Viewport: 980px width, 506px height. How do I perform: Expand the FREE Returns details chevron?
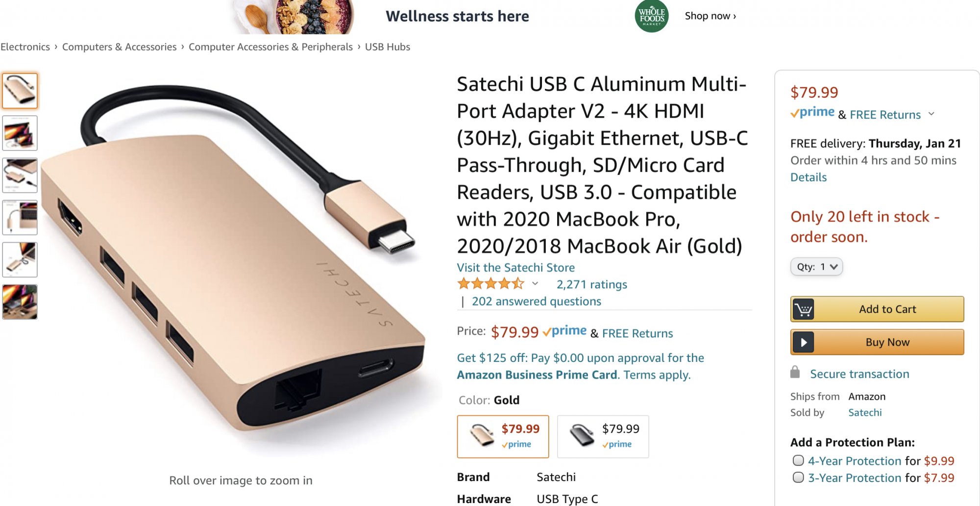(931, 114)
